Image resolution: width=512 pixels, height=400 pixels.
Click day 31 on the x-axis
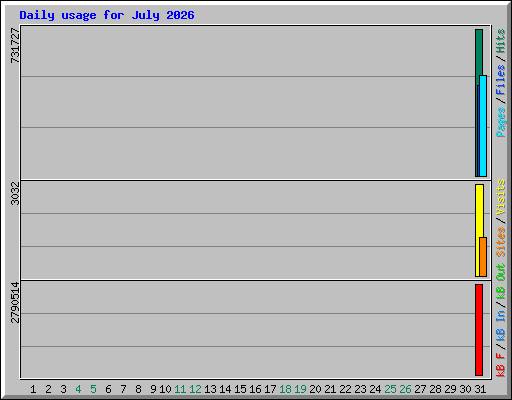click(480, 389)
